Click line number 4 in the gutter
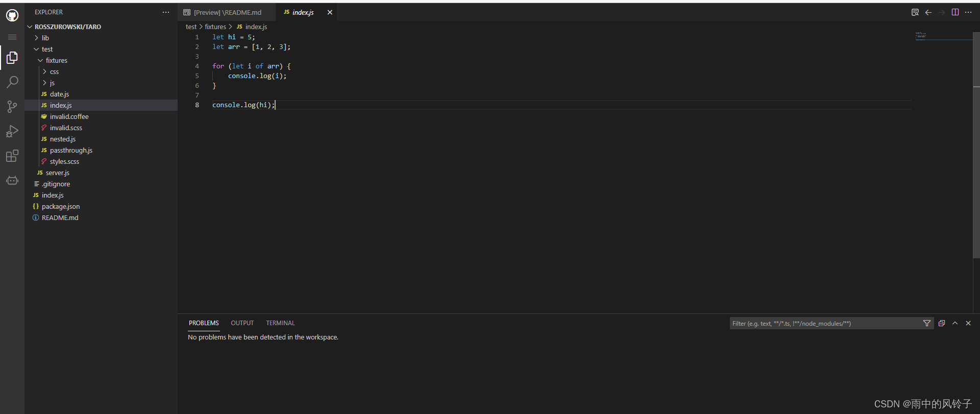Viewport: 980px width, 414px height. (197, 66)
